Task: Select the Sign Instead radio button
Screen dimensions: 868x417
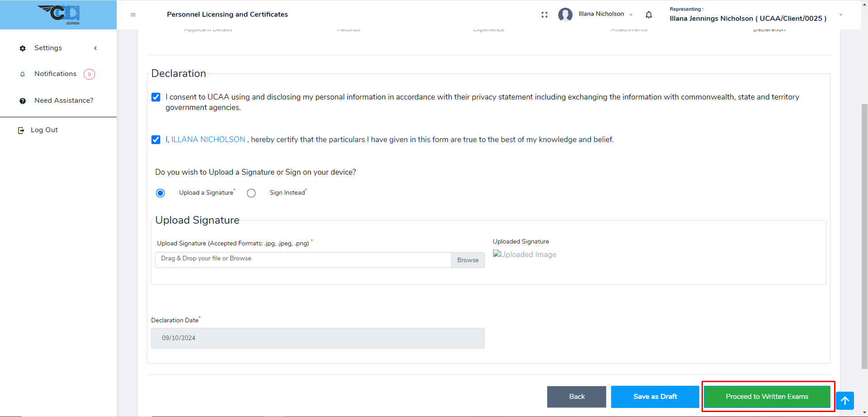Action: coord(251,193)
